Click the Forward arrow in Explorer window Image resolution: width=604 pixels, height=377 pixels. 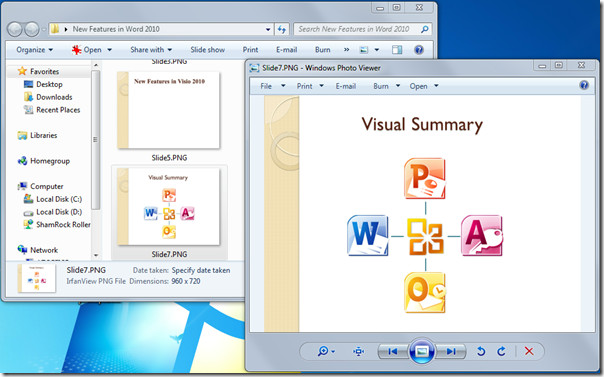coord(32,29)
